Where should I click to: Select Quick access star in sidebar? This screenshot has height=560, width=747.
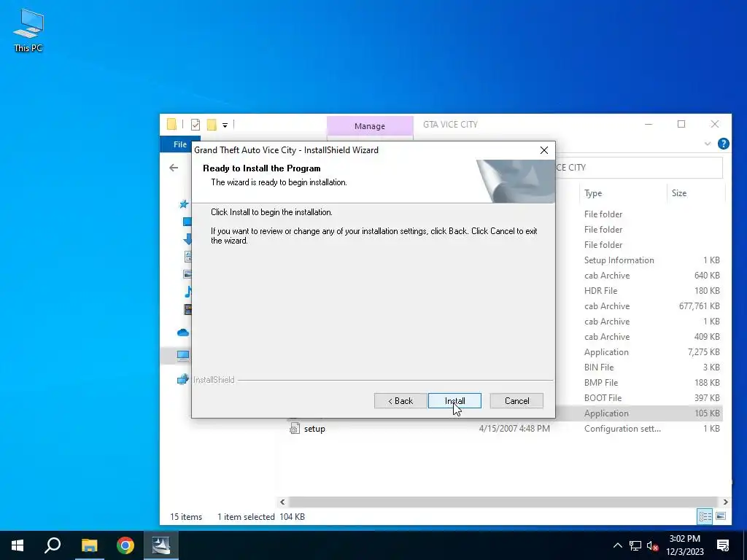[x=184, y=204]
